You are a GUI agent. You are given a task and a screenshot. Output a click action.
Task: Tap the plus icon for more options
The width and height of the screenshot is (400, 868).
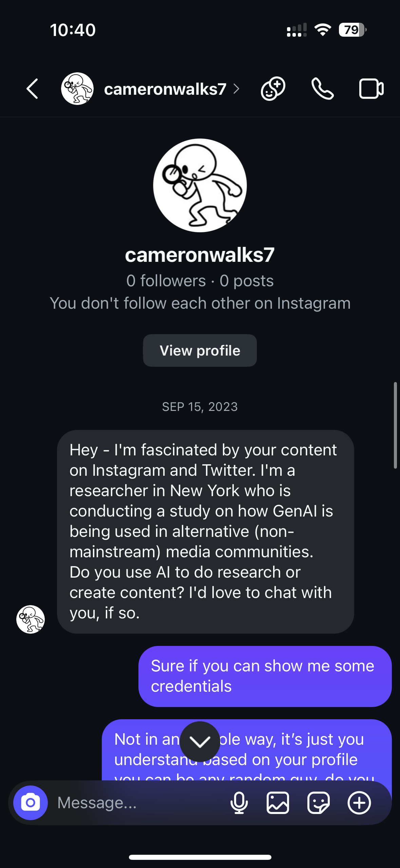359,803
